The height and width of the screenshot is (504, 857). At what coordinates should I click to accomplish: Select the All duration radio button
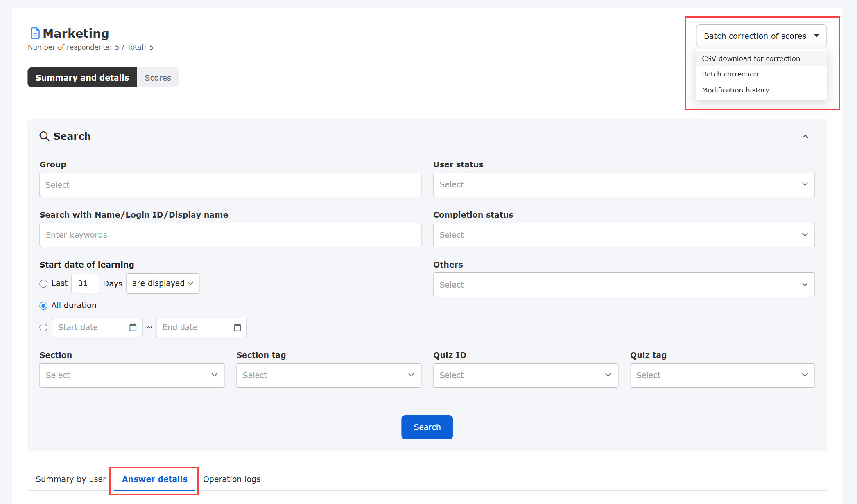pos(43,306)
